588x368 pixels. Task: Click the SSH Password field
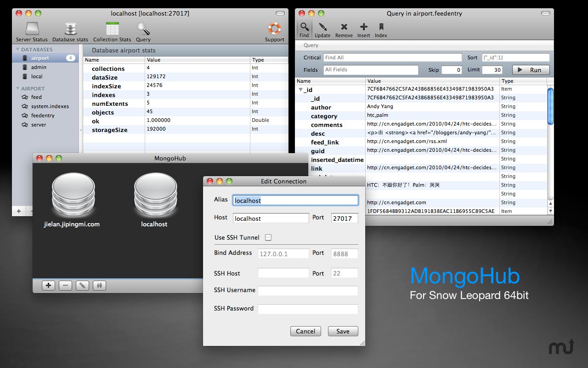pos(308,309)
